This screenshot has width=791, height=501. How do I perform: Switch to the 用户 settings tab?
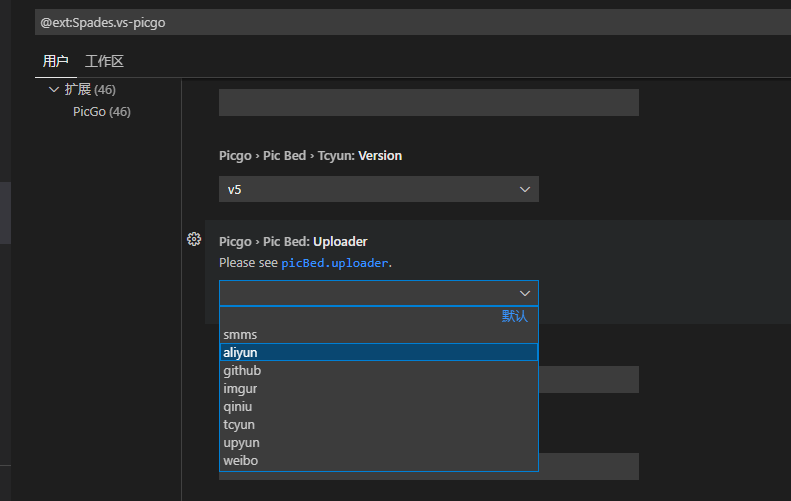[x=55, y=61]
